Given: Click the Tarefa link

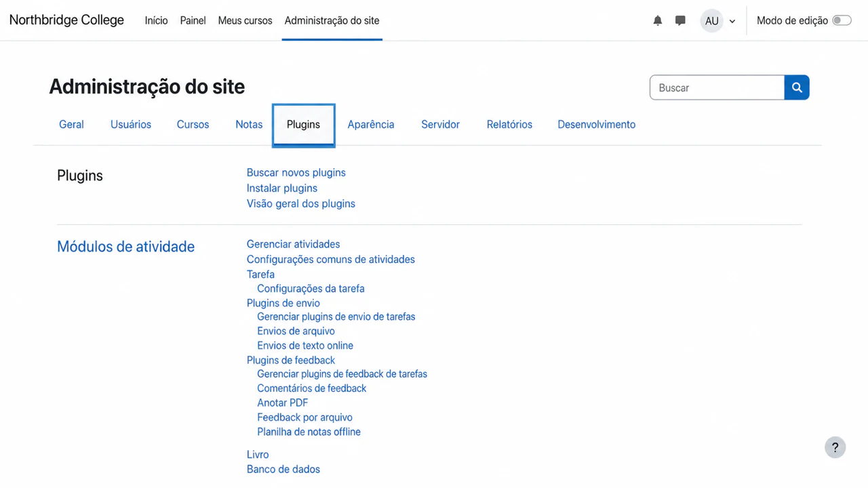Looking at the screenshot, I should (260, 274).
